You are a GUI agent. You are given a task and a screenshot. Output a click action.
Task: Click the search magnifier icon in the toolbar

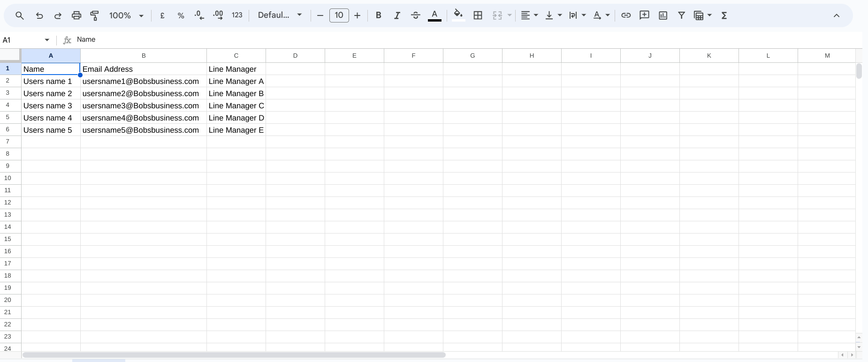click(x=20, y=15)
